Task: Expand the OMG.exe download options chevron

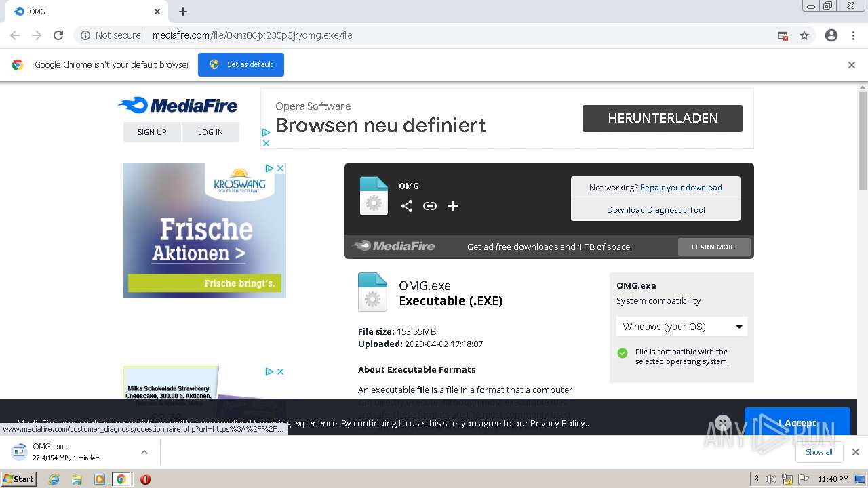Action: [144, 452]
